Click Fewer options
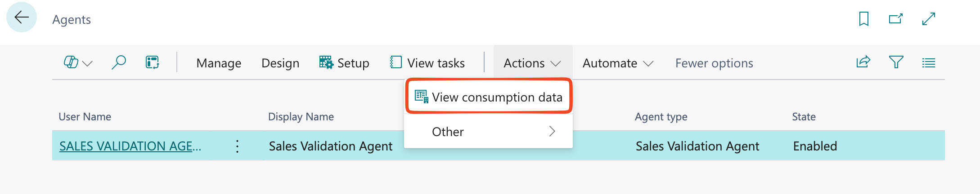 (714, 63)
